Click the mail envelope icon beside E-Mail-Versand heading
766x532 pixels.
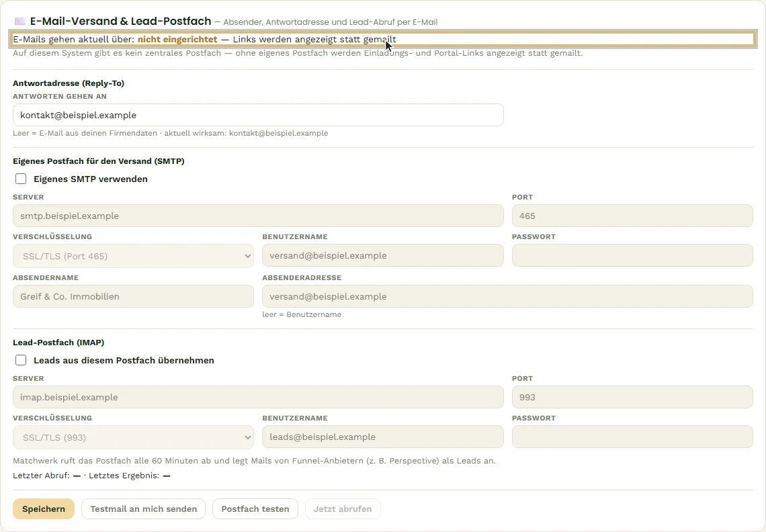click(19, 21)
